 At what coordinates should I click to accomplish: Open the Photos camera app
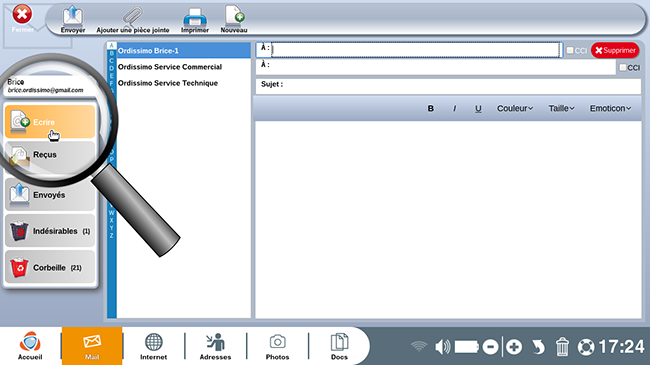point(277,346)
